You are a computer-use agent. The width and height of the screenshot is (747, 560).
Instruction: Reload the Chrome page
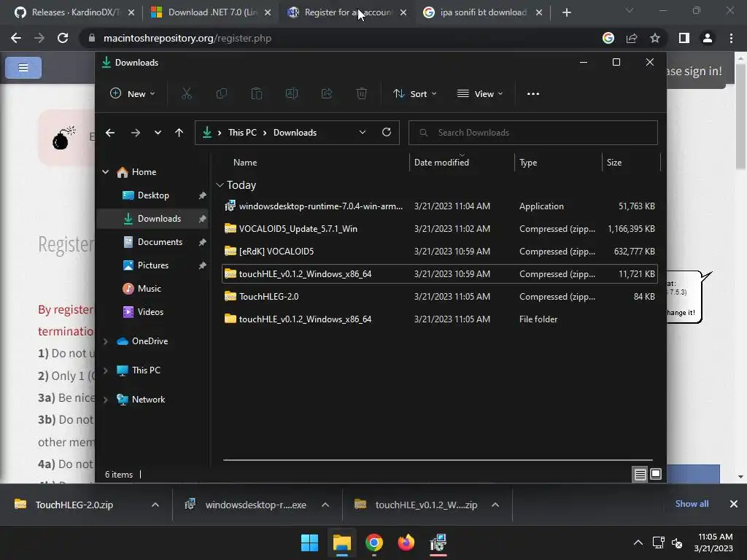63,38
